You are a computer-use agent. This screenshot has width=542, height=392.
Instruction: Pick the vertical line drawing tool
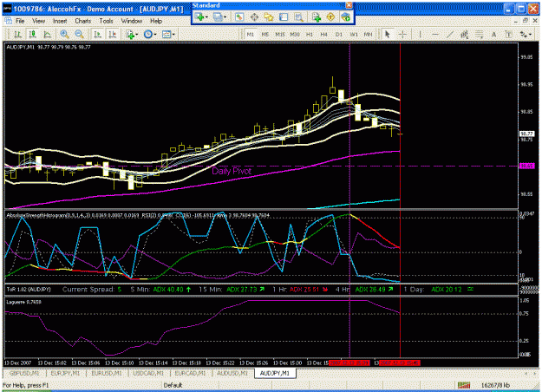click(420, 34)
